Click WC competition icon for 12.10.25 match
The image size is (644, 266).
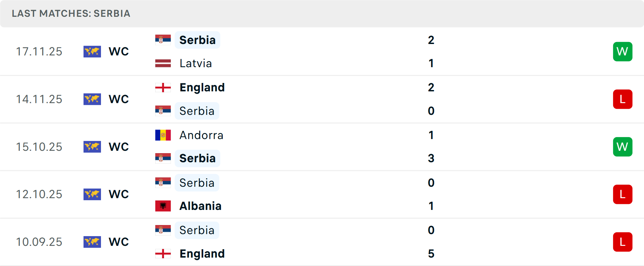92,194
